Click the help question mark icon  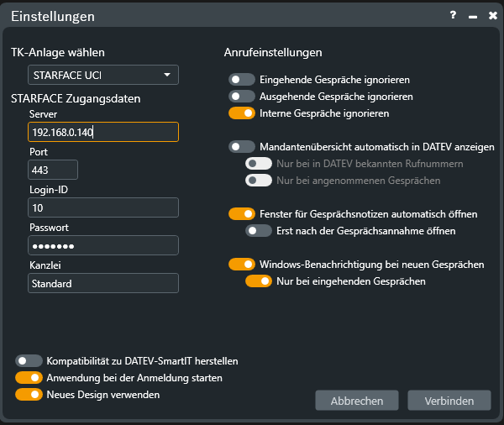(454, 16)
